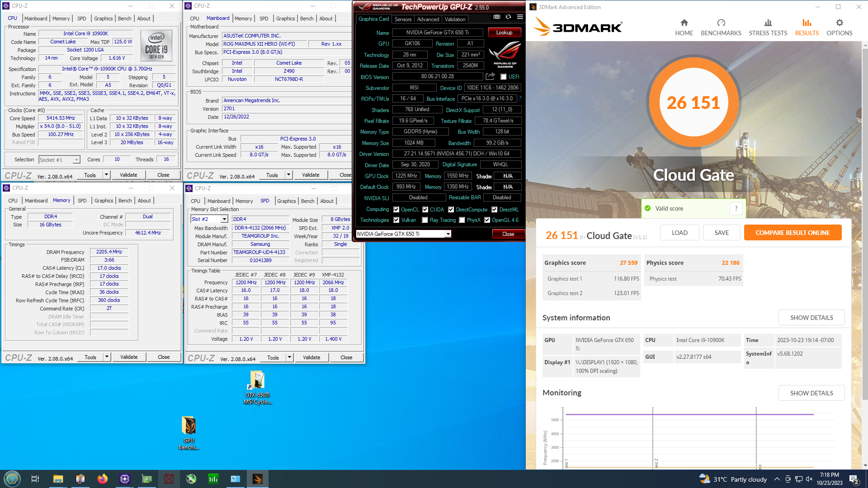
Task: Click the volume muted tray icon
Action: pos(809,479)
